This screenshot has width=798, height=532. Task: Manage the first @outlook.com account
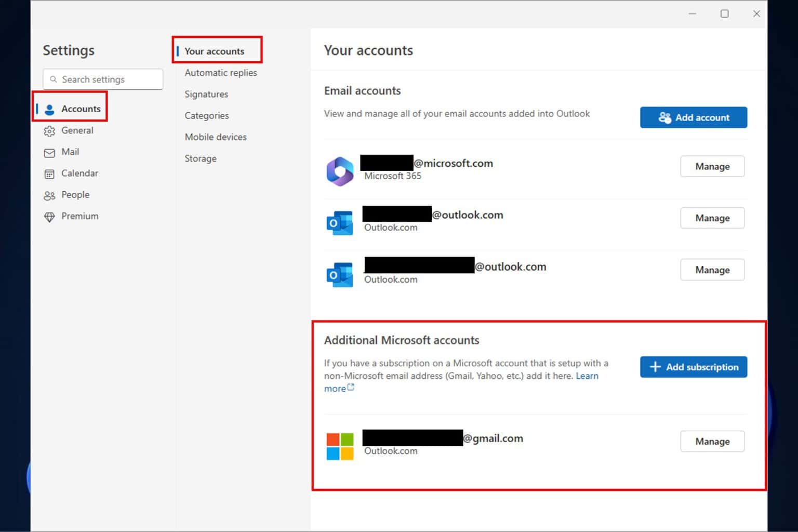tap(712, 218)
